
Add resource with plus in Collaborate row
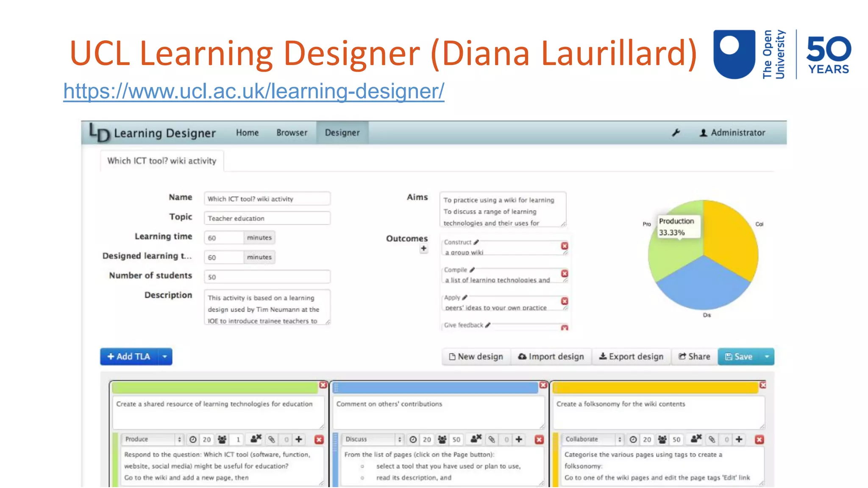click(739, 439)
